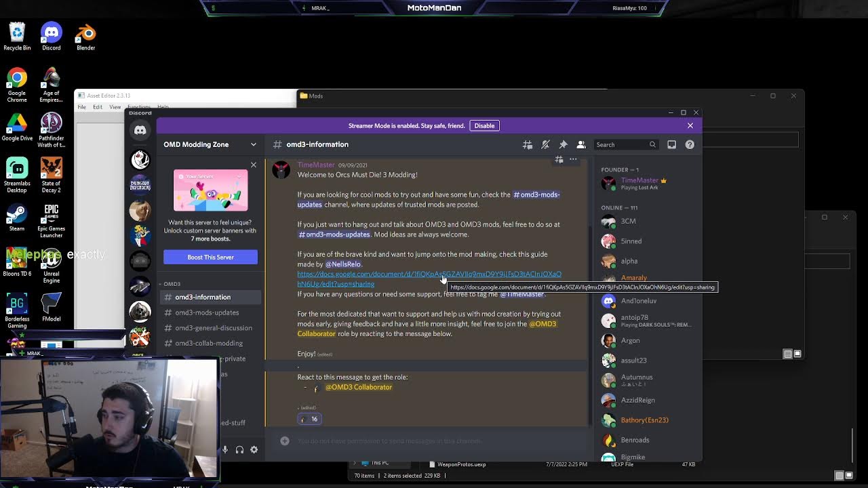The height and width of the screenshot is (488, 868).
Task: Click Boost This Server button
Action: pos(210,257)
